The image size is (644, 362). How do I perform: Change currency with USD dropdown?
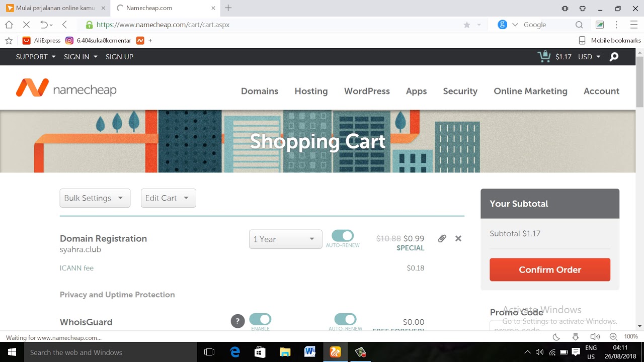(589, 57)
